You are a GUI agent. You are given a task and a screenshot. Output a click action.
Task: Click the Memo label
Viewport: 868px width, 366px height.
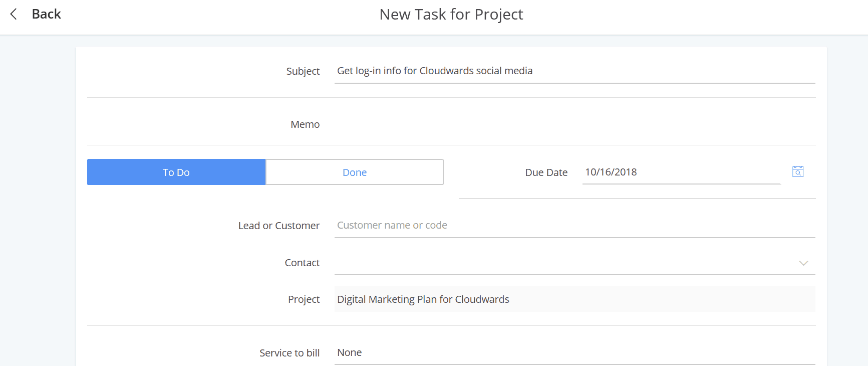point(305,124)
